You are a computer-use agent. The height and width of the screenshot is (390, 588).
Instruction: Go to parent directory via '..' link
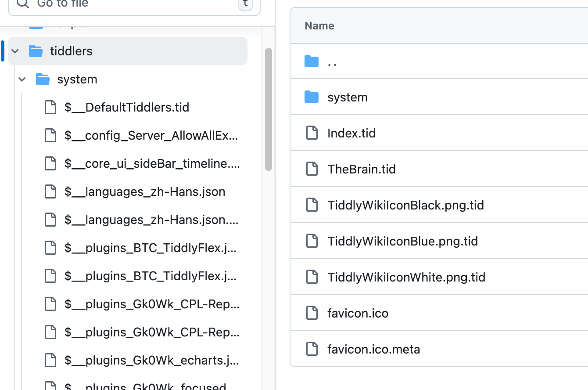point(332,61)
